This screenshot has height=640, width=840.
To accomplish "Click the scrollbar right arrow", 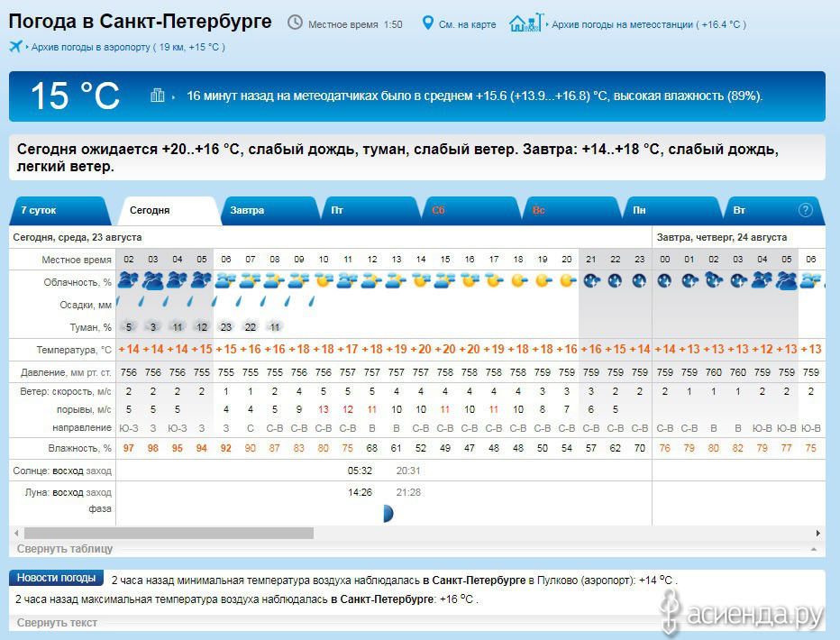I will (818, 533).
